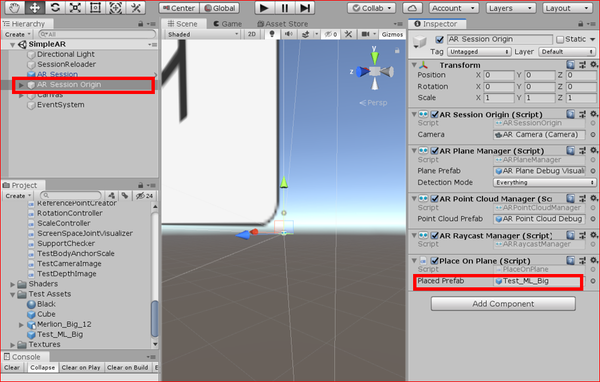Disable AR Plane Manager script checkbox

pyautogui.click(x=435, y=150)
